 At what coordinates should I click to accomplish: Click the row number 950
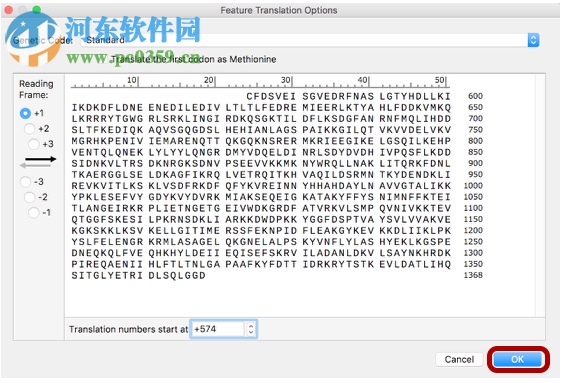pos(475,174)
